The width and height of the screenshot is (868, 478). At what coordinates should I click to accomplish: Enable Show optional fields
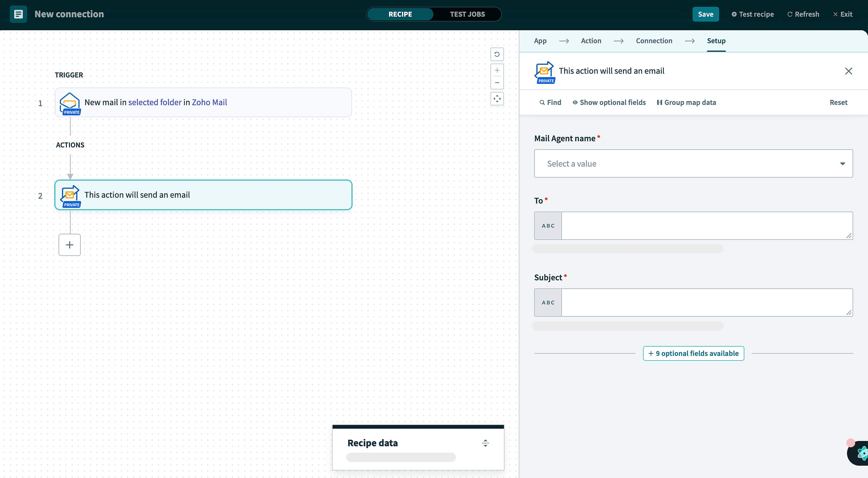[x=609, y=102]
